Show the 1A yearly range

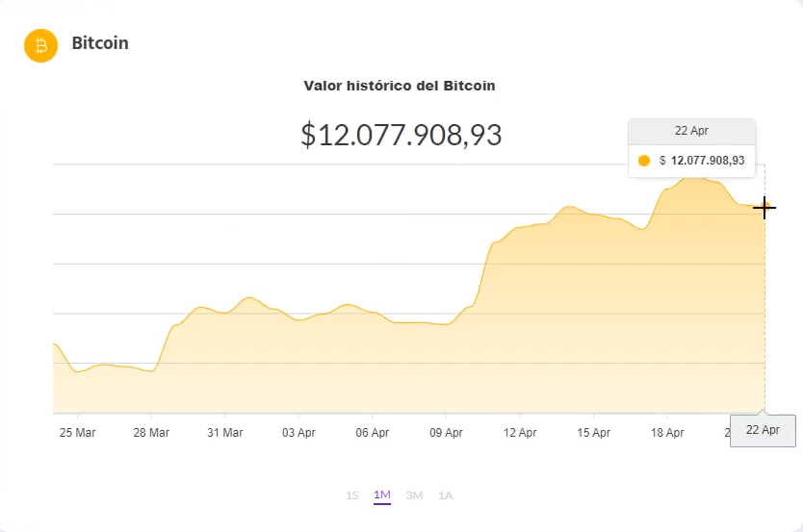[445, 495]
